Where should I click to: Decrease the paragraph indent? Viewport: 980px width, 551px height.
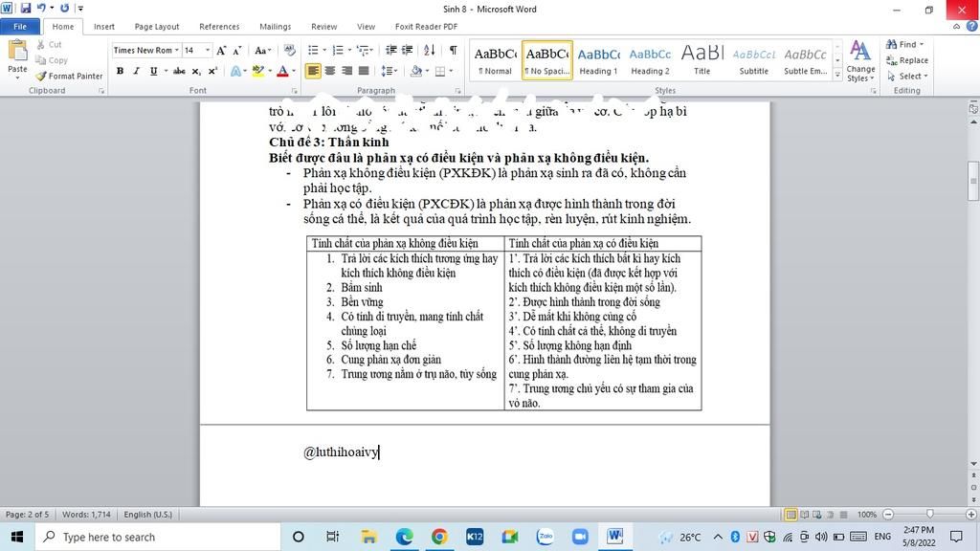click(x=391, y=50)
